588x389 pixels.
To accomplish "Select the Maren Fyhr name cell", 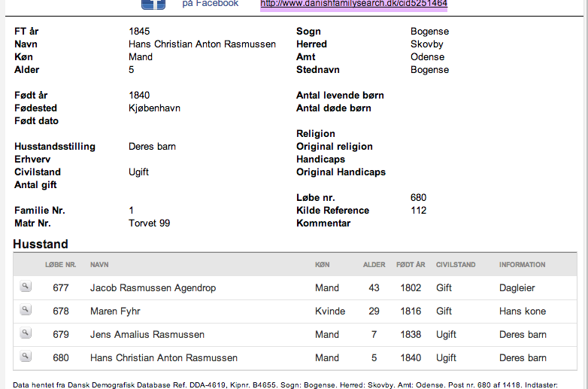I will pyautogui.click(x=115, y=311).
